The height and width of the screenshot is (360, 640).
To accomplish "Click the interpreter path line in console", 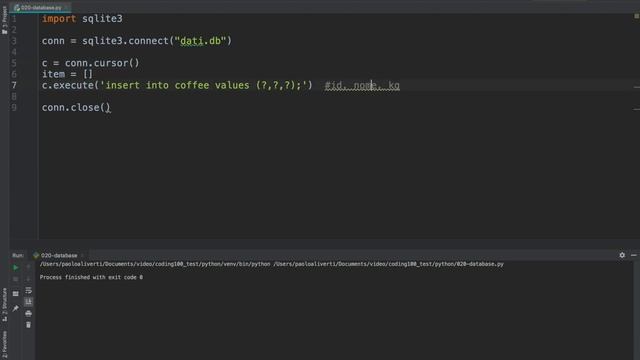I will tap(271, 264).
